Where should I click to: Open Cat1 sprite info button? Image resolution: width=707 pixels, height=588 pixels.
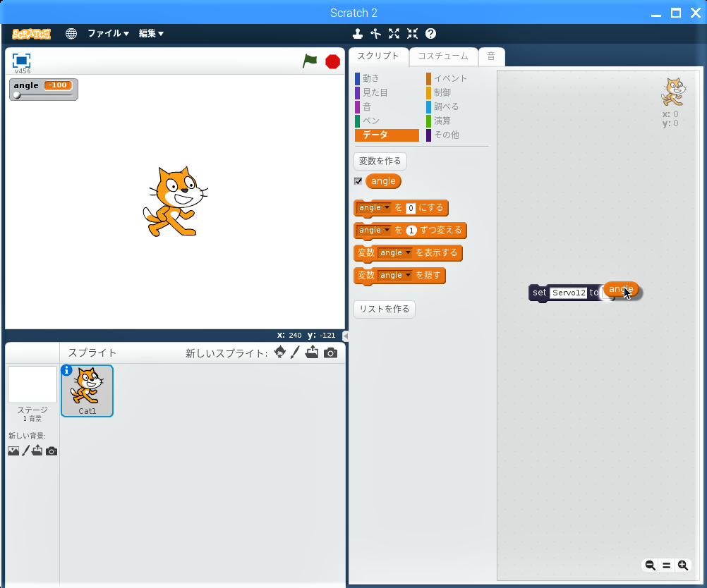click(x=67, y=370)
